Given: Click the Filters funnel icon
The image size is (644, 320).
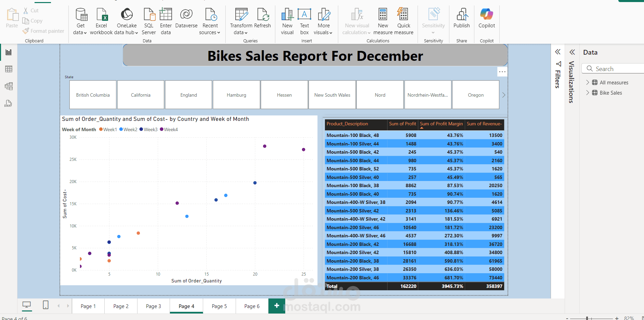Looking at the screenshot, I should [x=558, y=64].
